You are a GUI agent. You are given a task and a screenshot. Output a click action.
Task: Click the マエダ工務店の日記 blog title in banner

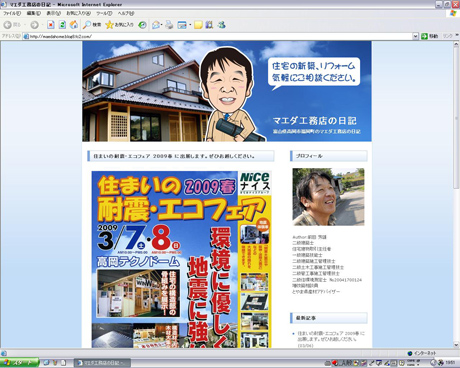click(x=314, y=120)
